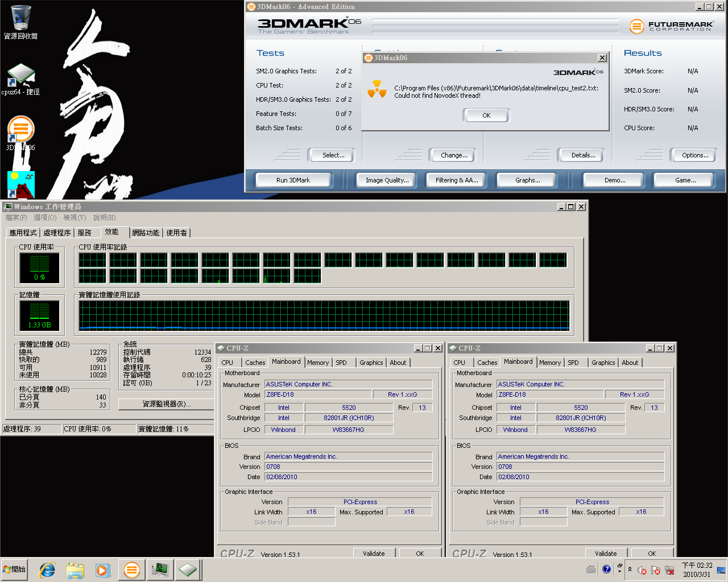Open the 選項(O) menu in Task Manager
This screenshot has width=728, height=582.
point(45,218)
